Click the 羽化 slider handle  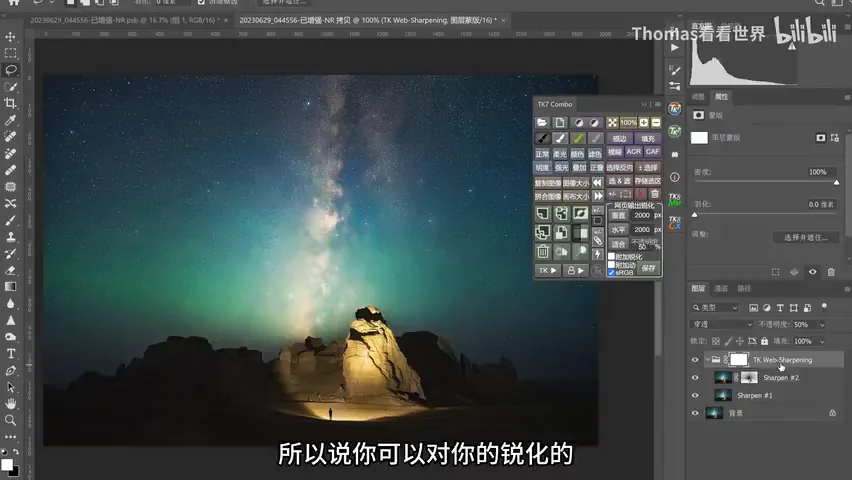694,215
